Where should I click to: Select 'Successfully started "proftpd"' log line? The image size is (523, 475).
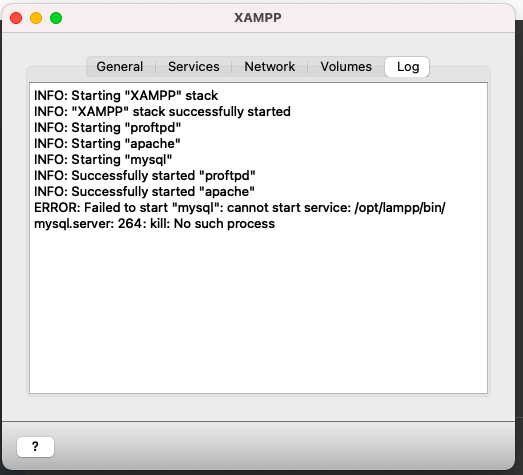pos(145,176)
